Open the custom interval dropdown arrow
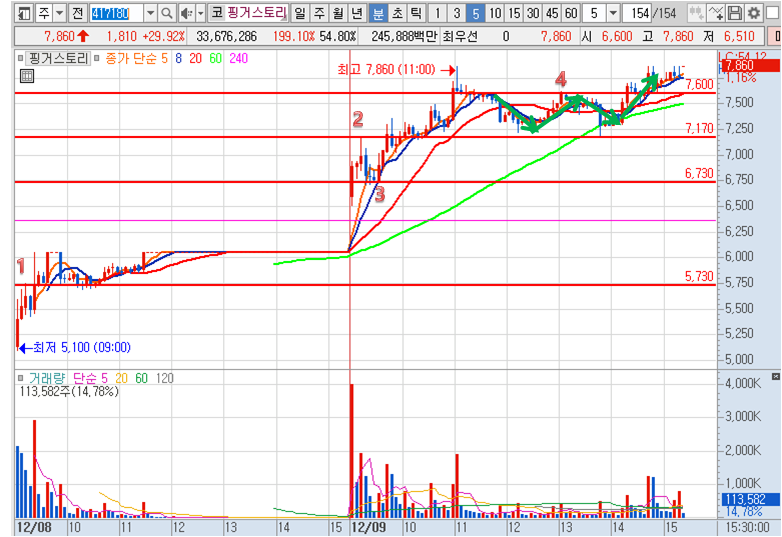782x537 pixels. [x=613, y=13]
